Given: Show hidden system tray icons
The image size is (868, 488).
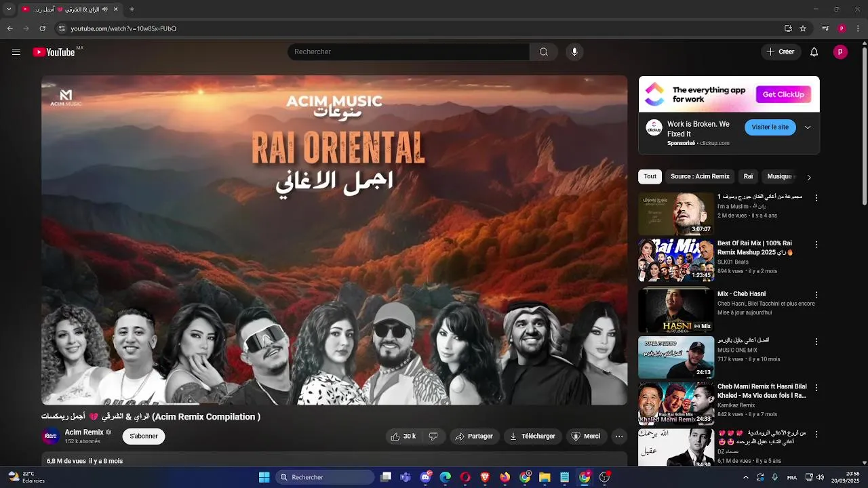Looking at the screenshot, I should click(746, 477).
